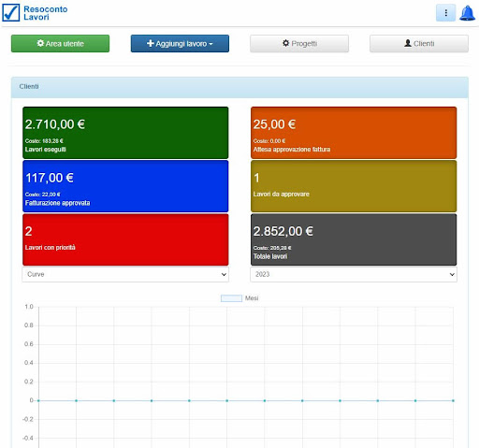
Task: Open the grey Totale lavori card
Action: [x=354, y=239]
